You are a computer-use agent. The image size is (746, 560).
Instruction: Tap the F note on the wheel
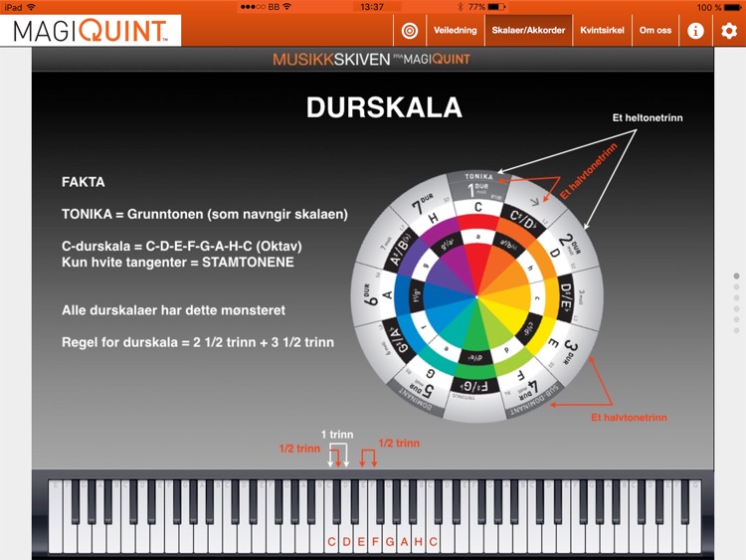click(x=521, y=376)
